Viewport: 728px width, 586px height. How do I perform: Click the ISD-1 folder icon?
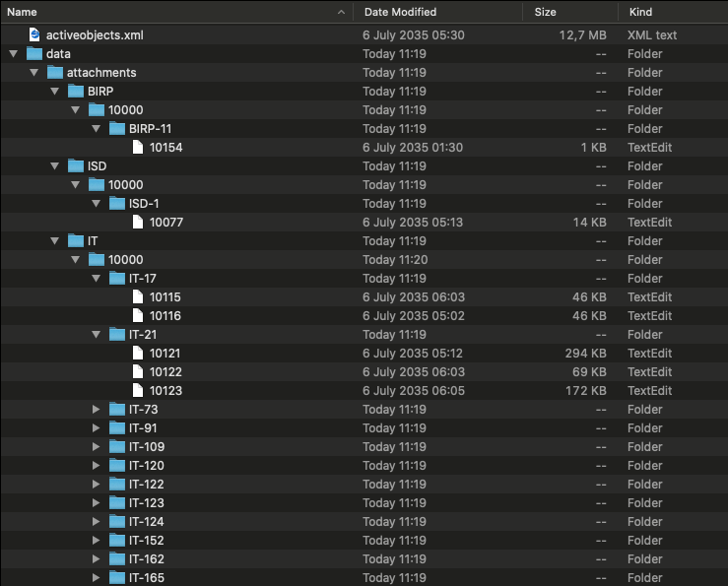point(117,204)
